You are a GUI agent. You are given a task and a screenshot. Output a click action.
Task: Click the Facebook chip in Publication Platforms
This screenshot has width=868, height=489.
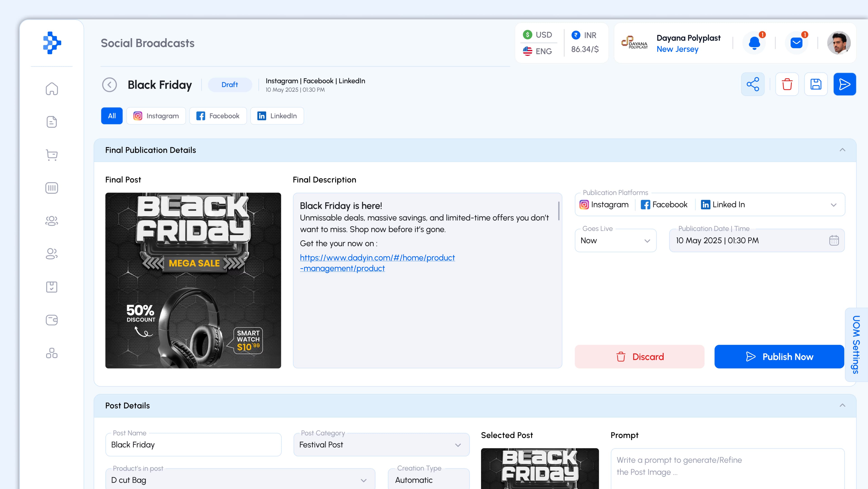click(664, 205)
